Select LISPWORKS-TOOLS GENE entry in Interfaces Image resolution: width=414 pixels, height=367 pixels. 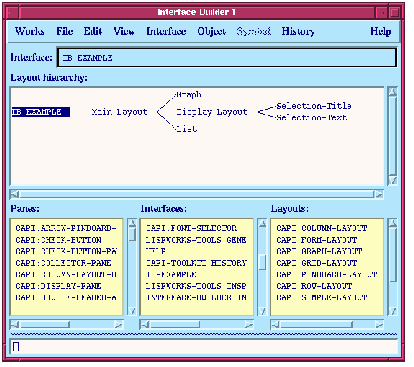[196, 240]
